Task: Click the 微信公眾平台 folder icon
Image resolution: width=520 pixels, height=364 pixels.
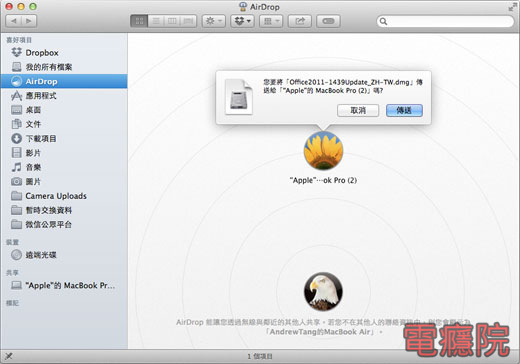Action: click(16, 224)
